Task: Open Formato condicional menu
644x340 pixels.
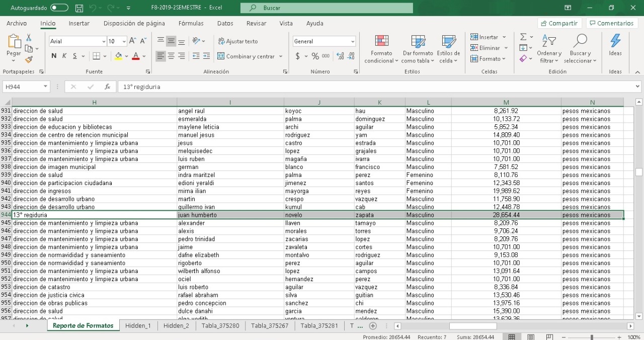Action: coord(381,49)
